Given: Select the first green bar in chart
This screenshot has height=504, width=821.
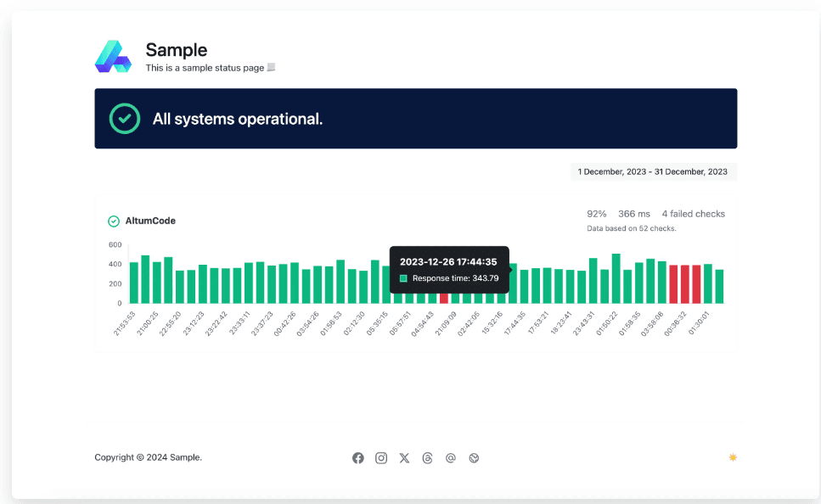Looking at the screenshot, I should click(133, 283).
